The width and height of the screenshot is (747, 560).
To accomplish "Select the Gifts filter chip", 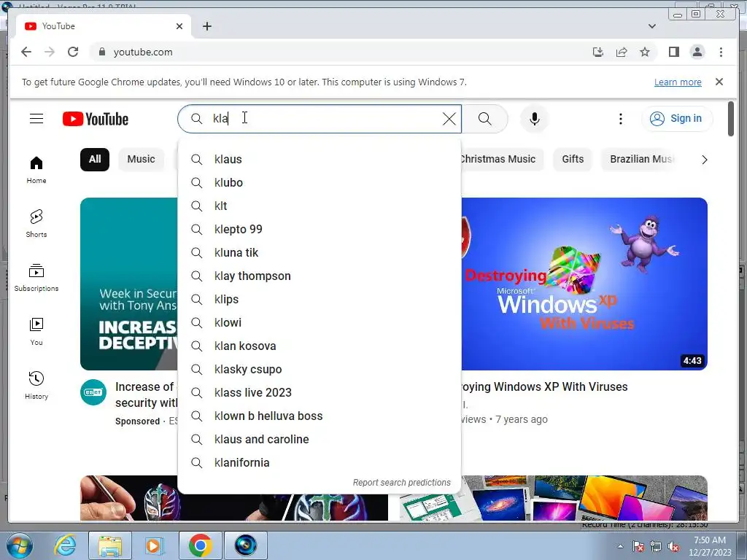I will pyautogui.click(x=573, y=159).
